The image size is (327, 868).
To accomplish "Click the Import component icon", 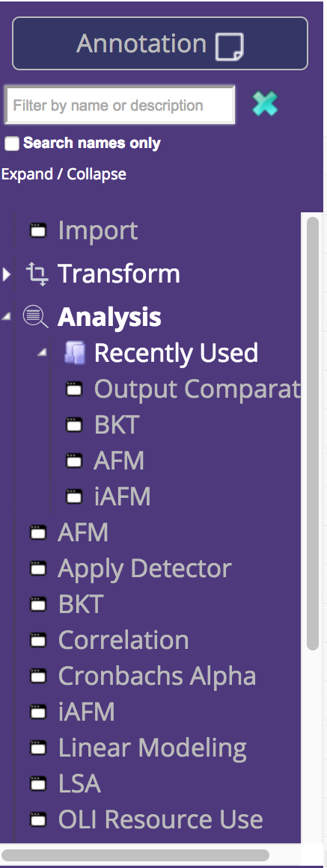I will tap(37, 230).
